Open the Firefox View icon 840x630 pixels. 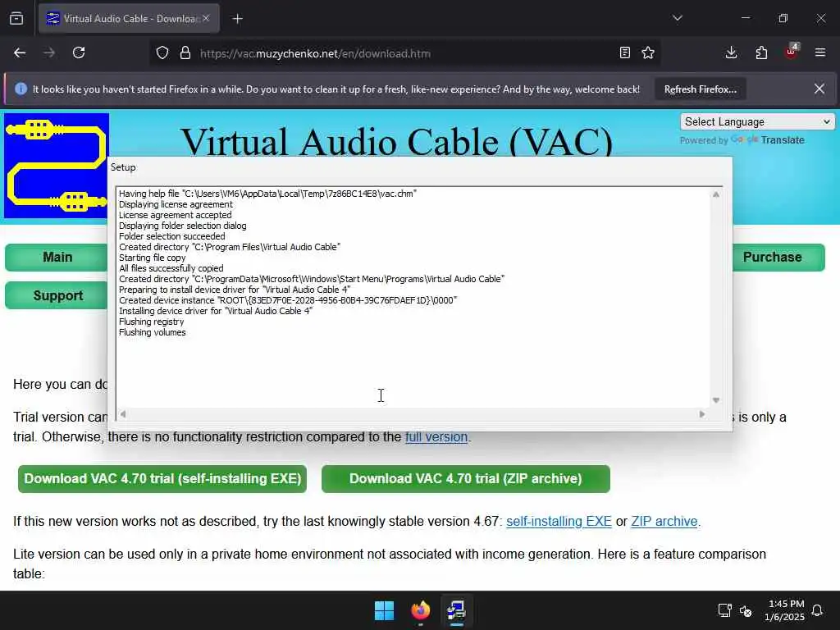coord(16,19)
